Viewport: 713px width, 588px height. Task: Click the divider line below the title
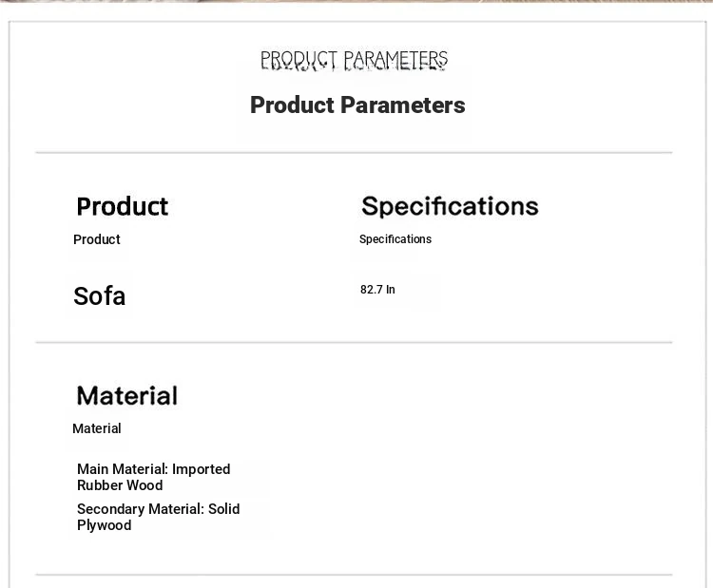coord(354,152)
